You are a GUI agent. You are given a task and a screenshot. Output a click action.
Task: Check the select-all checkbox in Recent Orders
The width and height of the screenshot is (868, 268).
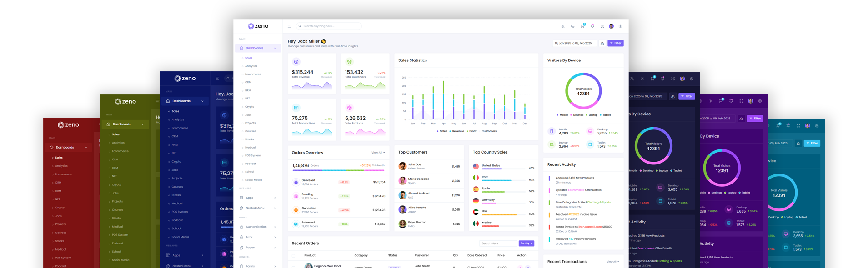click(x=293, y=255)
